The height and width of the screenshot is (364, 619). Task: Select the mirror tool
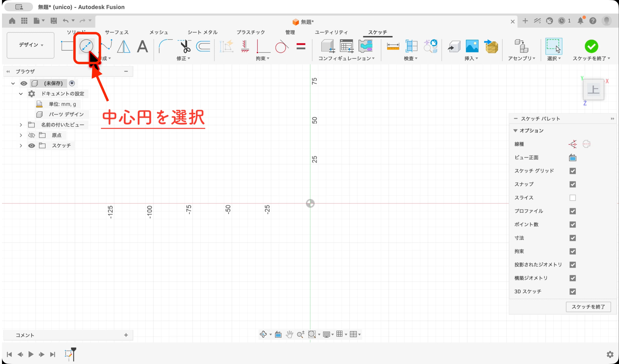(x=123, y=46)
